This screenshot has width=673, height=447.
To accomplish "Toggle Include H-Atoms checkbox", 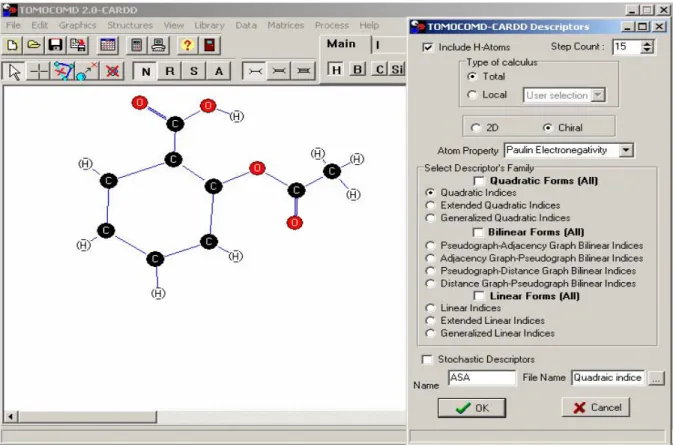I will pyautogui.click(x=427, y=47).
